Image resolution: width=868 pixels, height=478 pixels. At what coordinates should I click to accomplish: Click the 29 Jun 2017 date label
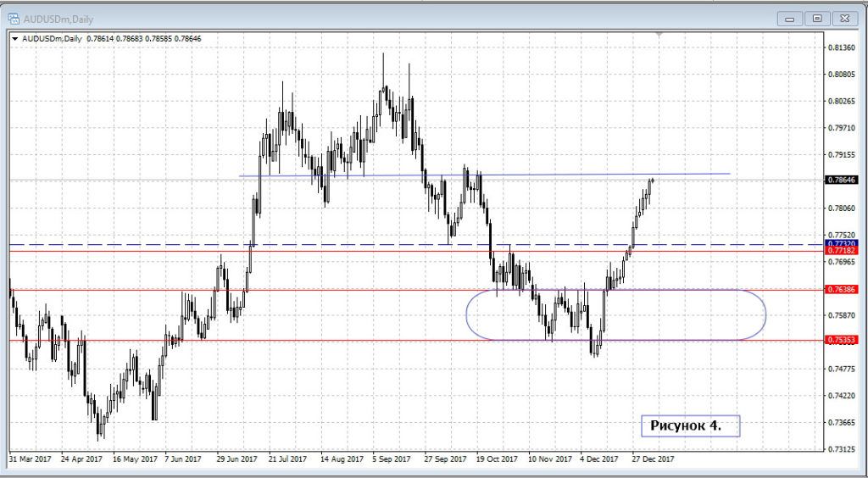pyautogui.click(x=237, y=459)
